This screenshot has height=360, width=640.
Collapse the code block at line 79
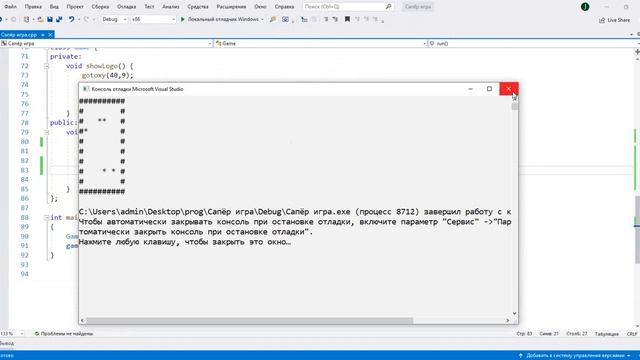[x=46, y=132]
